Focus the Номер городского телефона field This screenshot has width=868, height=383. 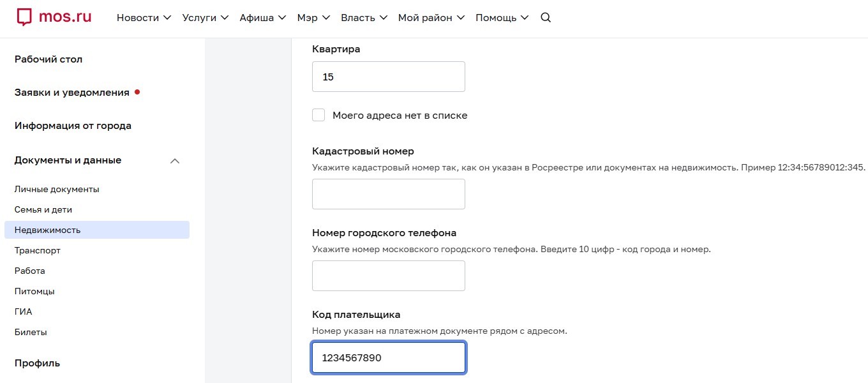(388, 276)
